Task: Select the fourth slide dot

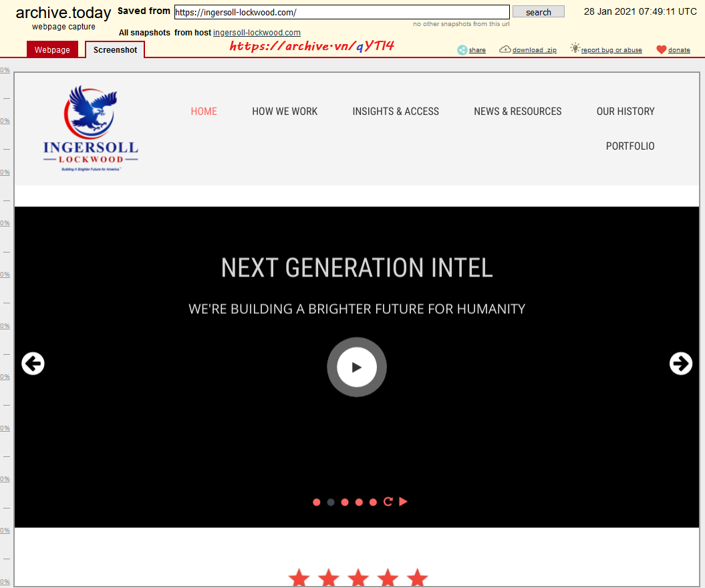Action: 359,502
